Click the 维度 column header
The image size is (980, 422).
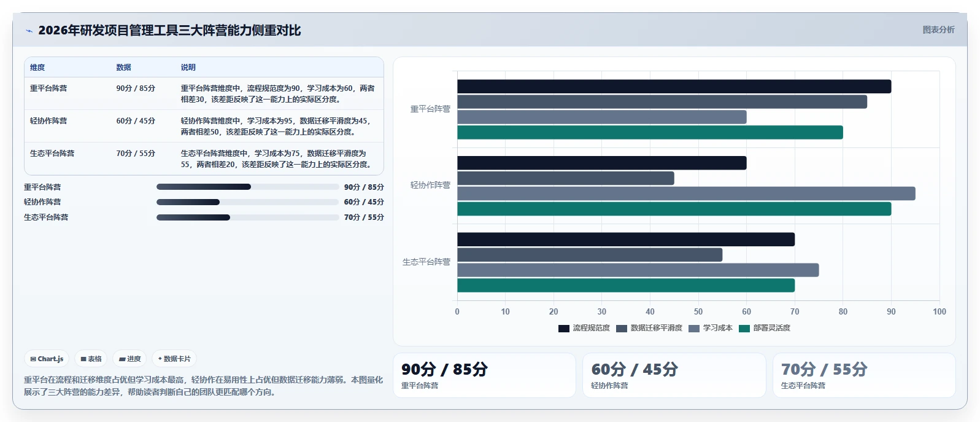tap(37, 68)
